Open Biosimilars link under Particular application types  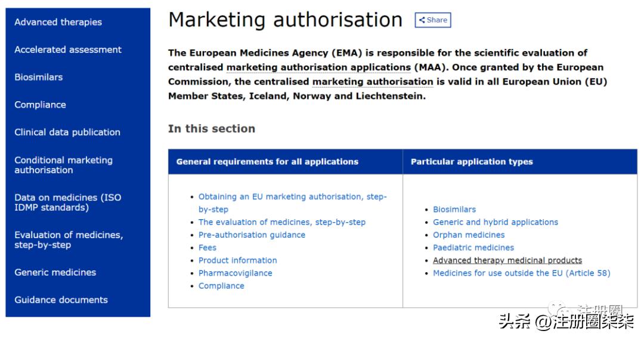tap(454, 210)
